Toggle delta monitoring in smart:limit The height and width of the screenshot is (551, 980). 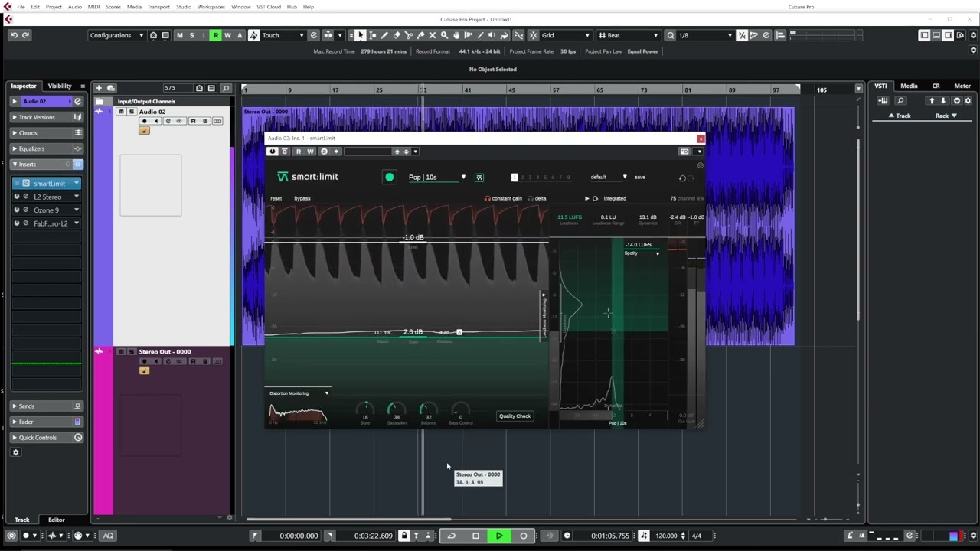coord(537,198)
